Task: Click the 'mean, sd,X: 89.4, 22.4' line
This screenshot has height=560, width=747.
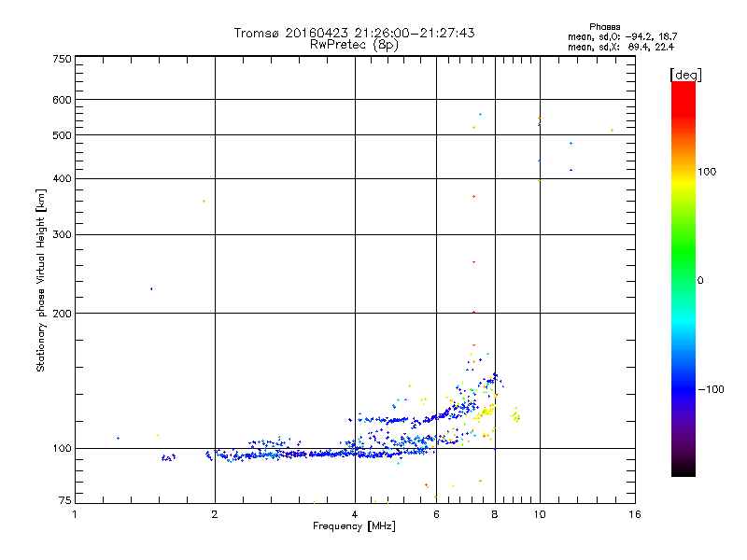Action: [621, 47]
